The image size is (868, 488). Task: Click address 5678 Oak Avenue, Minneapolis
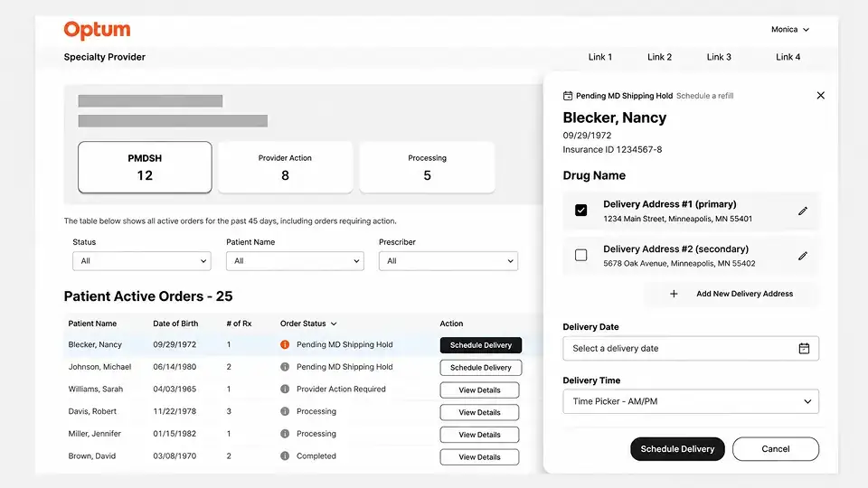click(x=679, y=263)
